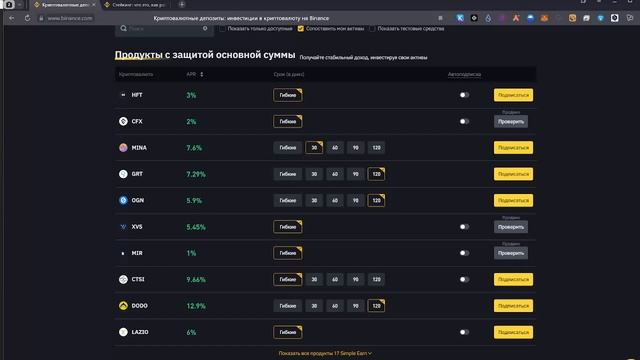640x360 pixels.
Task: Click the DODO coin icon
Action: 123,306
